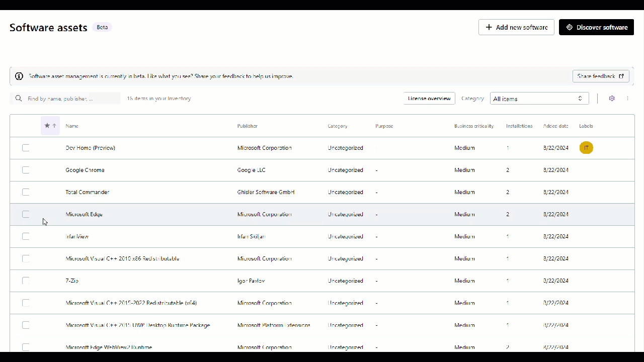Open the Total Commander entry
Viewport: 644px width, 362px height.
(x=88, y=192)
